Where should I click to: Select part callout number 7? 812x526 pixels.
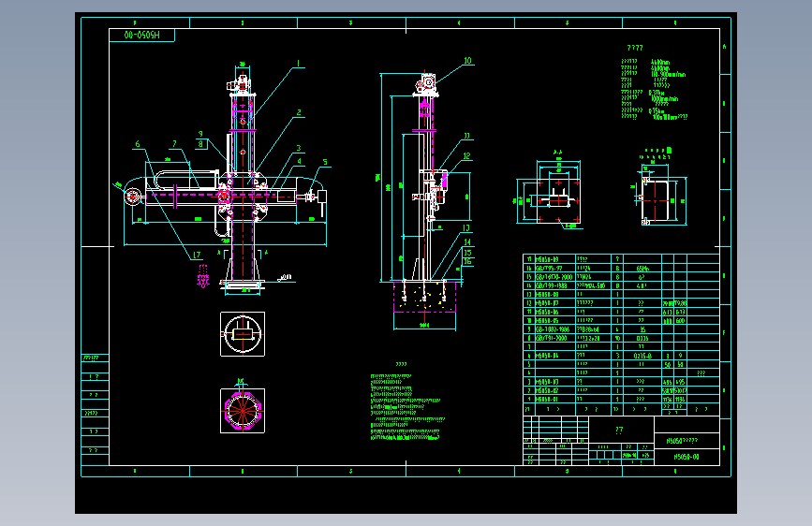pos(174,144)
